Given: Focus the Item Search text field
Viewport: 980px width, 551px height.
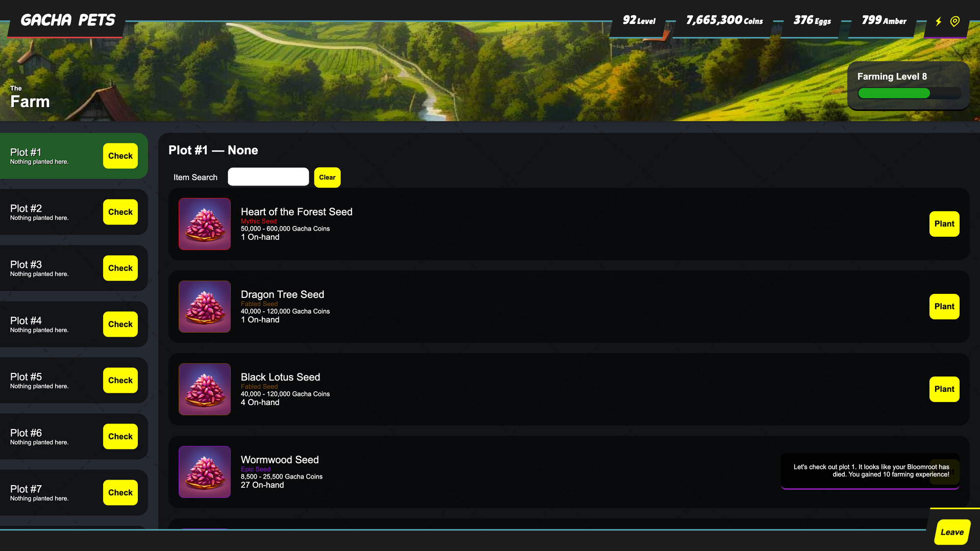Looking at the screenshot, I should [x=268, y=177].
